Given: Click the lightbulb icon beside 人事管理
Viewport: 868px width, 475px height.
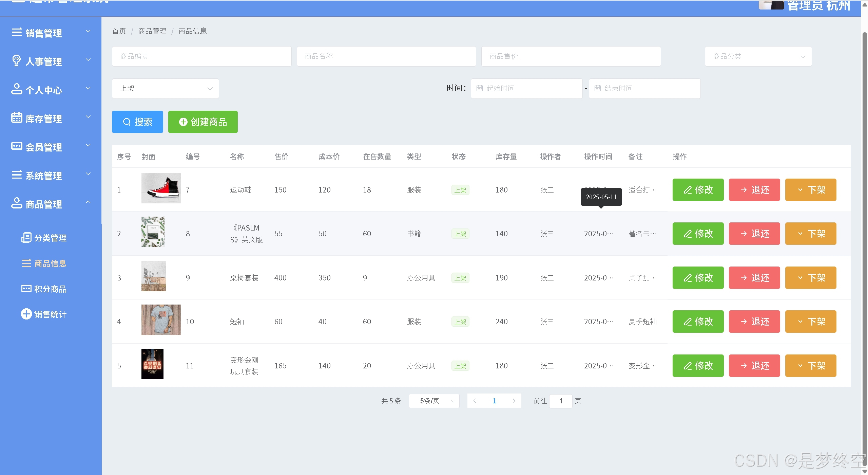Looking at the screenshot, I should (16, 60).
